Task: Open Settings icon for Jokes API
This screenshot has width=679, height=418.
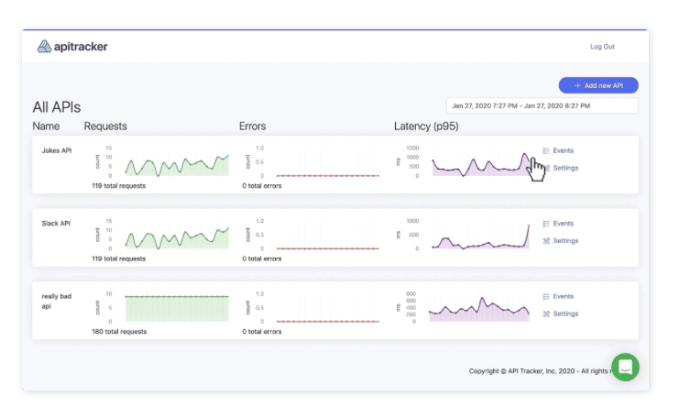Action: pyautogui.click(x=547, y=168)
